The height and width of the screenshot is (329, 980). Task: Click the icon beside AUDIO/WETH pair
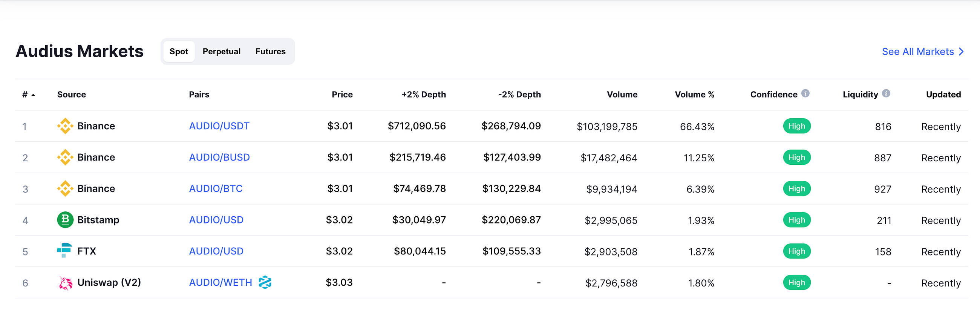[265, 282]
